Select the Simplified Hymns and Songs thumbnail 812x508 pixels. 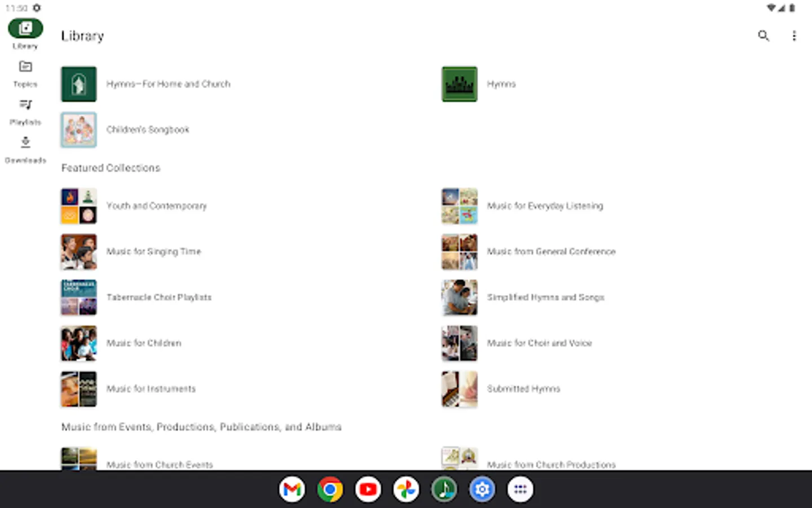point(459,297)
